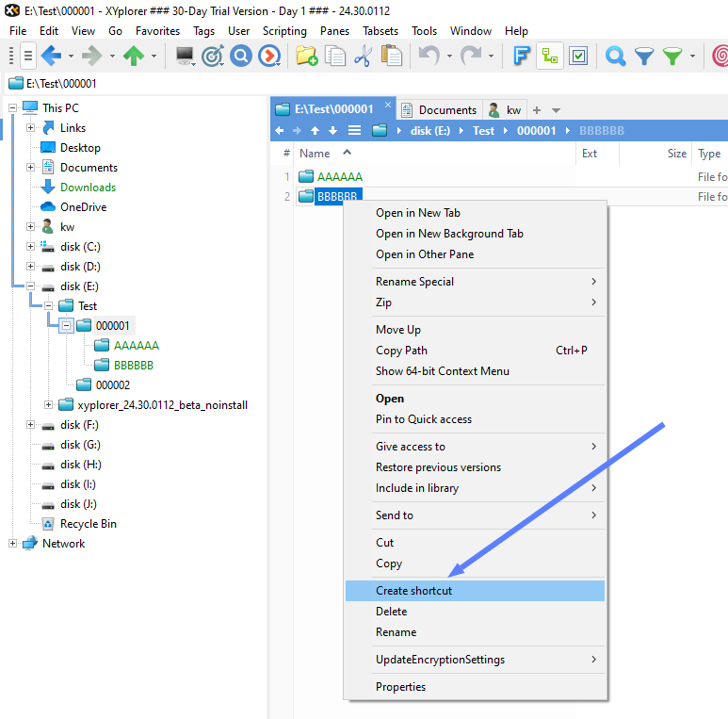Click the Back arrow toolbar icon
The height and width of the screenshot is (719, 728).
pos(51,56)
